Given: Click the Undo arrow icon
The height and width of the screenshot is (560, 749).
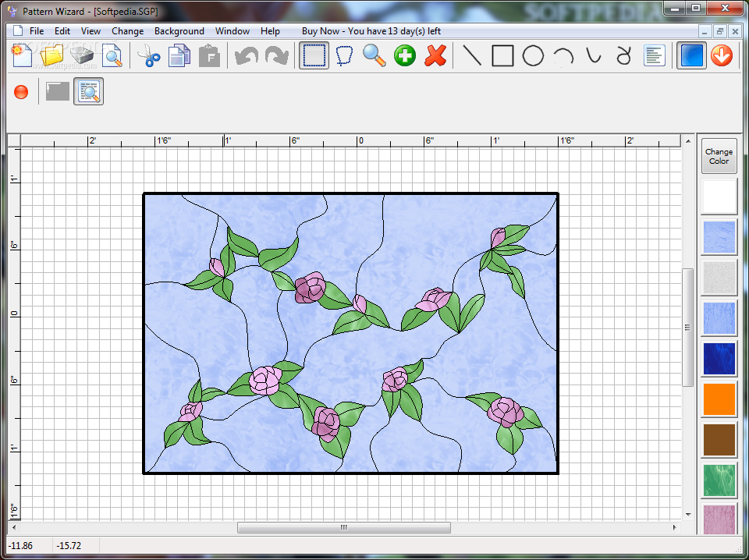Looking at the screenshot, I should point(247,55).
